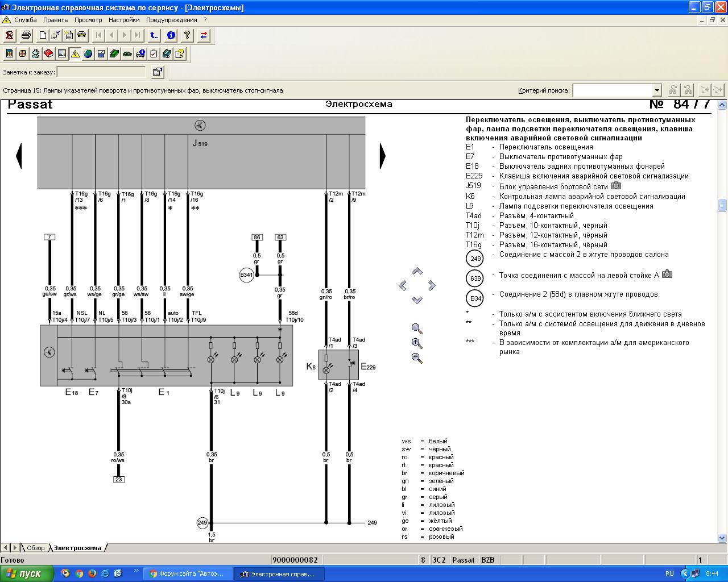Click the vertical scrollbar down arrow
The image size is (728, 582).
(722, 538)
